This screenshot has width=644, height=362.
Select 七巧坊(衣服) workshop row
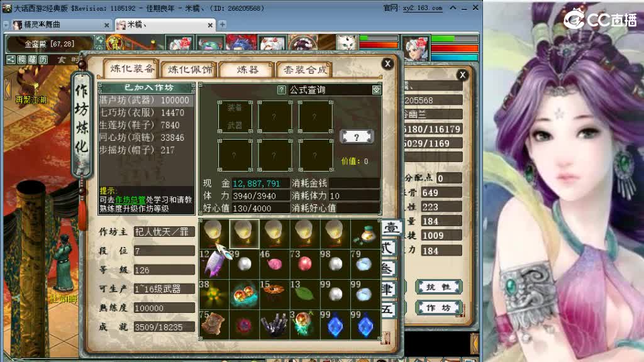click(x=146, y=112)
